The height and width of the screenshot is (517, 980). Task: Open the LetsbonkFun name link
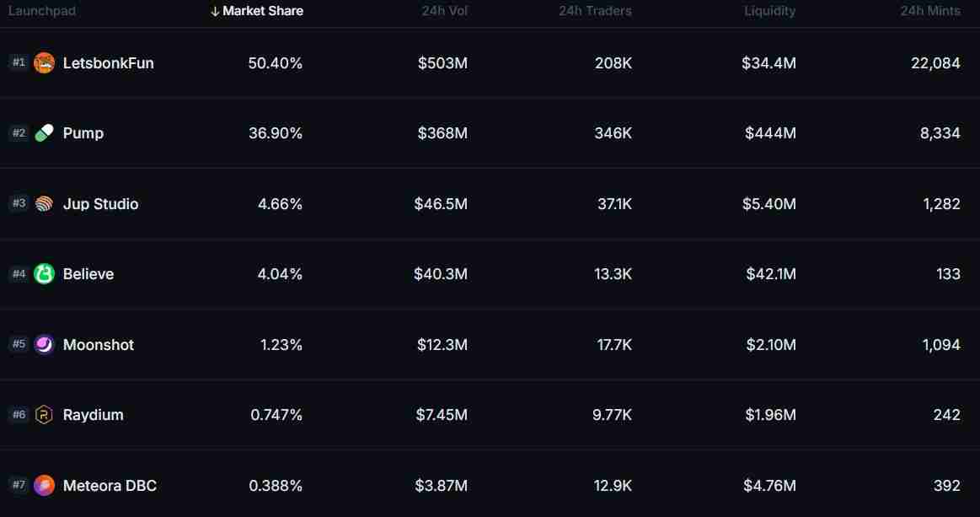(x=109, y=62)
